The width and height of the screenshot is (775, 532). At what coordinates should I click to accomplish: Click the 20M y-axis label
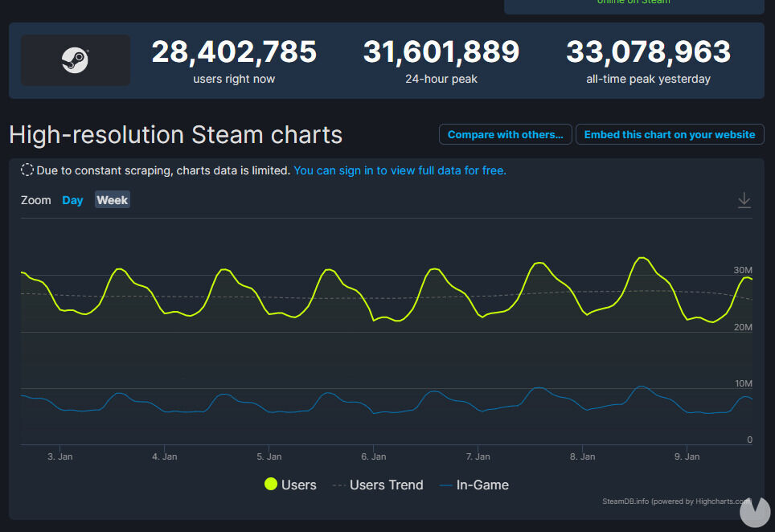743,327
